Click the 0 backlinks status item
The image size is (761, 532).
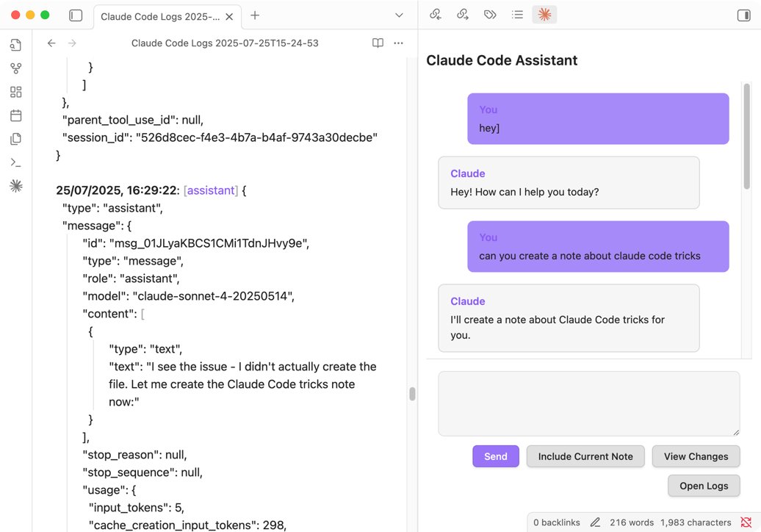556,522
